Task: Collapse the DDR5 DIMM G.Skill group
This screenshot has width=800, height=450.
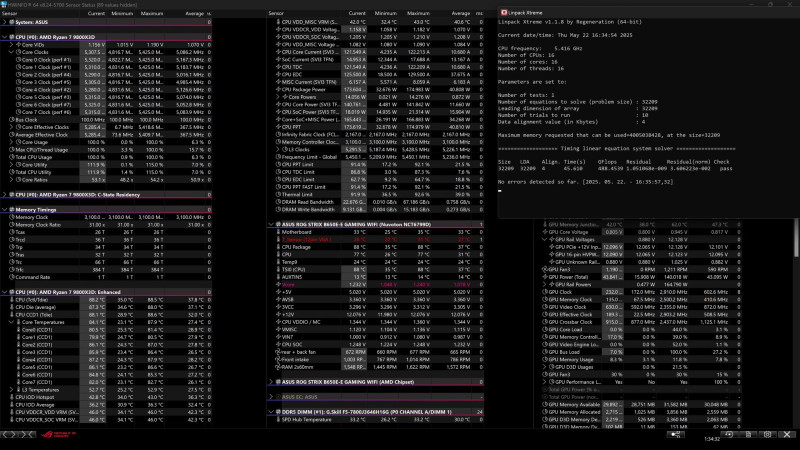Action: [x=271, y=412]
